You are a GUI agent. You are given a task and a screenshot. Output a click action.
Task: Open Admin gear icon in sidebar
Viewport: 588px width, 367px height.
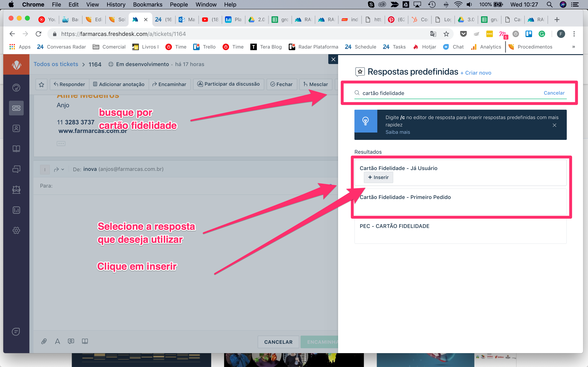[16, 230]
